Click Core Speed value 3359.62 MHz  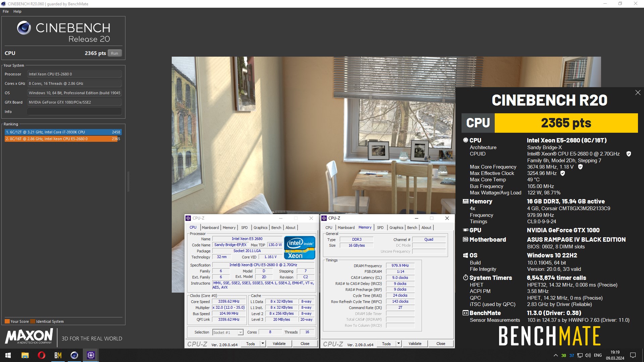(229, 302)
